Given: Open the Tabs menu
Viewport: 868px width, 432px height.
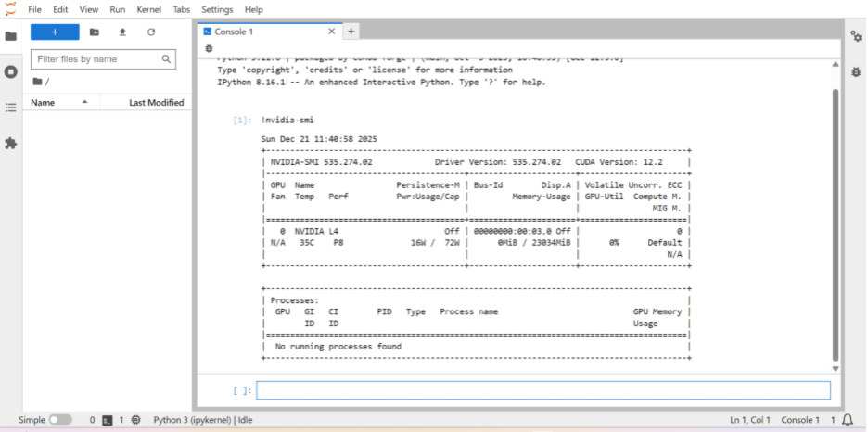Looking at the screenshot, I should pos(181,9).
